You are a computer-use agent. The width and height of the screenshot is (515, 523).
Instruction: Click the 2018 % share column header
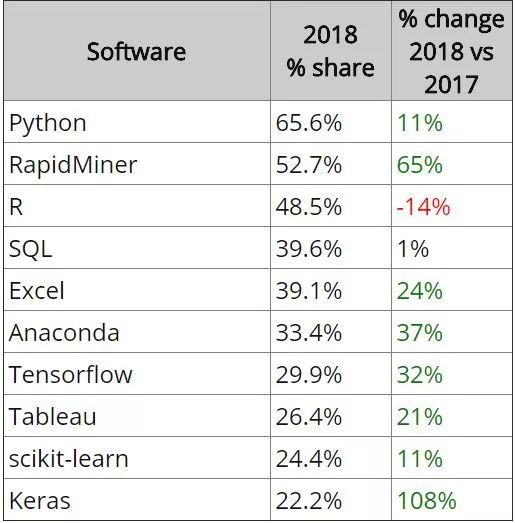[331, 51]
